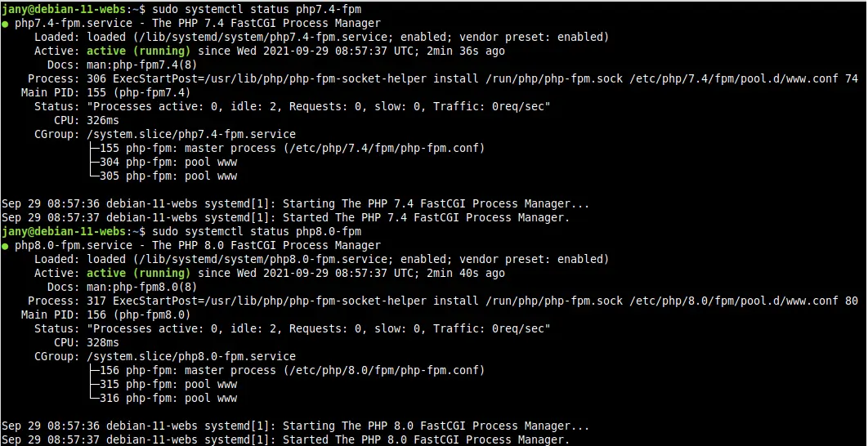The height and width of the screenshot is (446, 868).
Task: Click the green status dot beside php8.0-fpm.service
Action: [4, 246]
